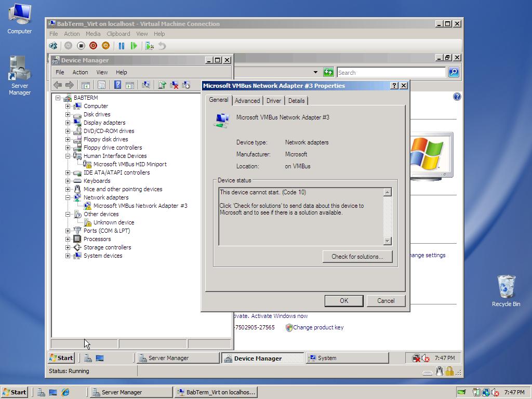The width and height of the screenshot is (532, 399).
Task: Switch to the Details tab
Action: pyautogui.click(x=296, y=101)
